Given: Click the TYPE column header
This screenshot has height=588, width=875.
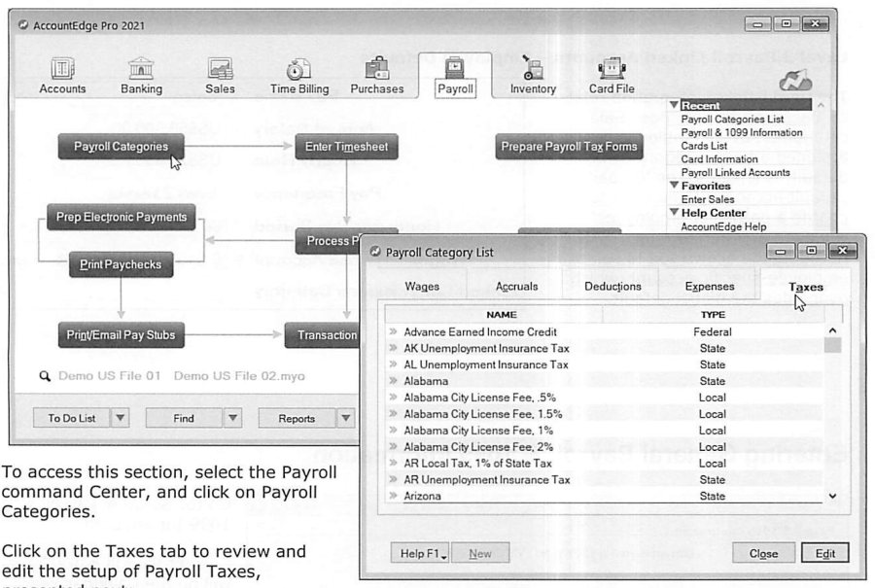Looking at the screenshot, I should pyautogui.click(x=714, y=315).
